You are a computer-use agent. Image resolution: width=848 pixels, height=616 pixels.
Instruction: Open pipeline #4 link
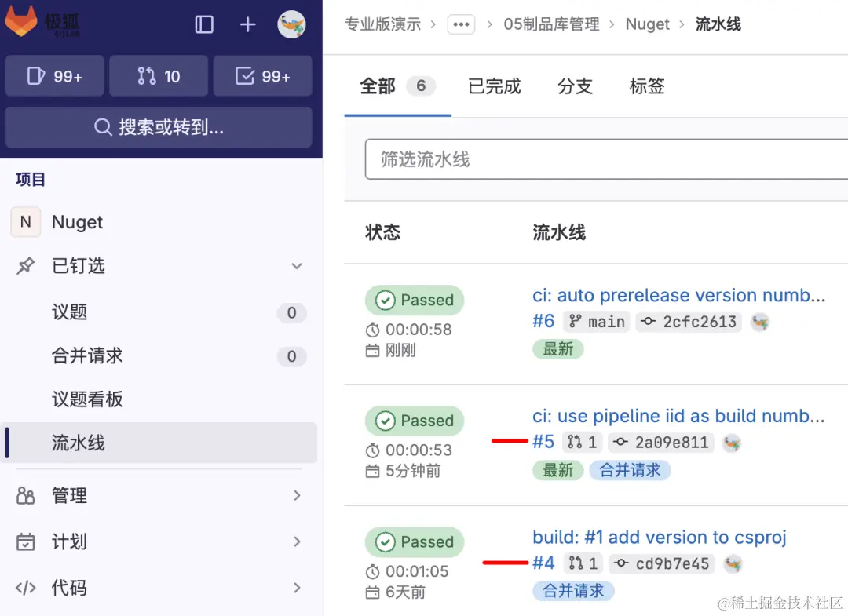(x=543, y=563)
